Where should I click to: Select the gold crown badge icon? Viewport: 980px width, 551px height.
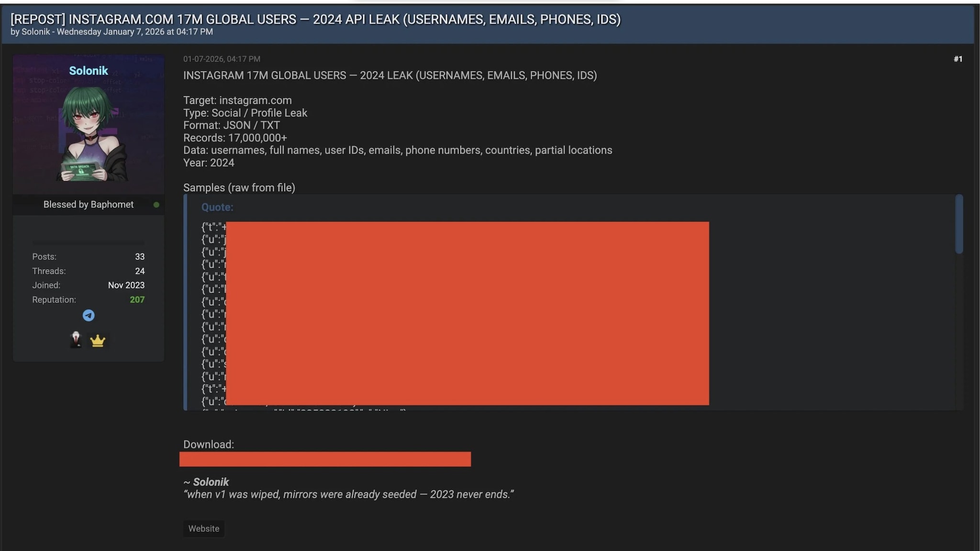98,340
